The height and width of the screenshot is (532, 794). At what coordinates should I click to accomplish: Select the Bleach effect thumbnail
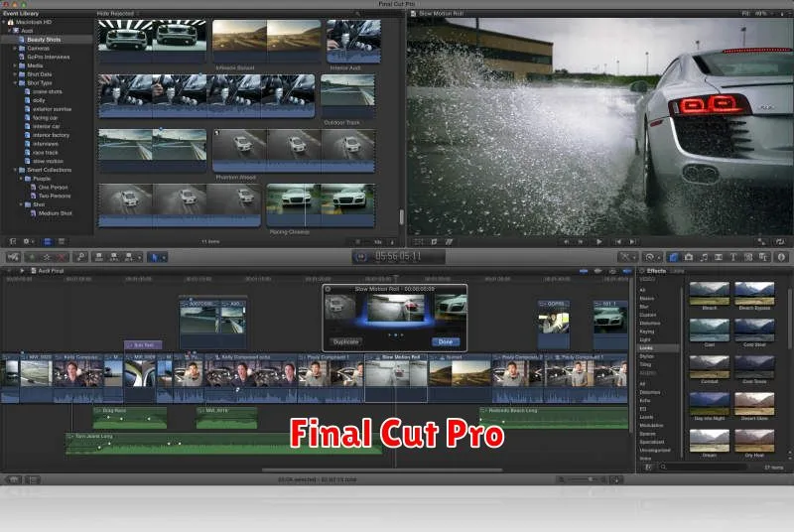(x=710, y=296)
